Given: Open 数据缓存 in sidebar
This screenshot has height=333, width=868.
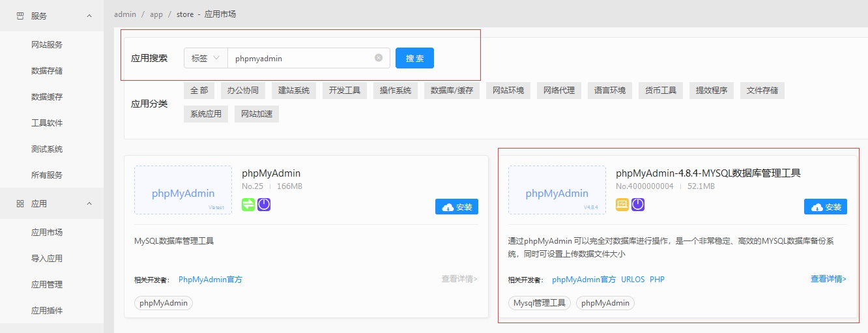Looking at the screenshot, I should pyautogui.click(x=47, y=97).
